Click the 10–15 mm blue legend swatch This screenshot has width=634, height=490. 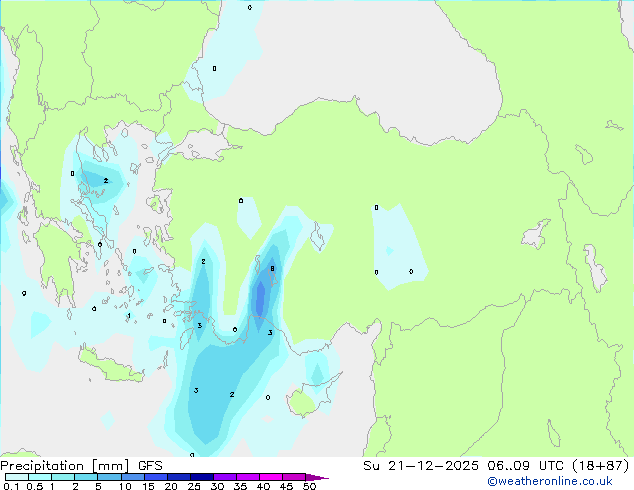click(x=133, y=477)
